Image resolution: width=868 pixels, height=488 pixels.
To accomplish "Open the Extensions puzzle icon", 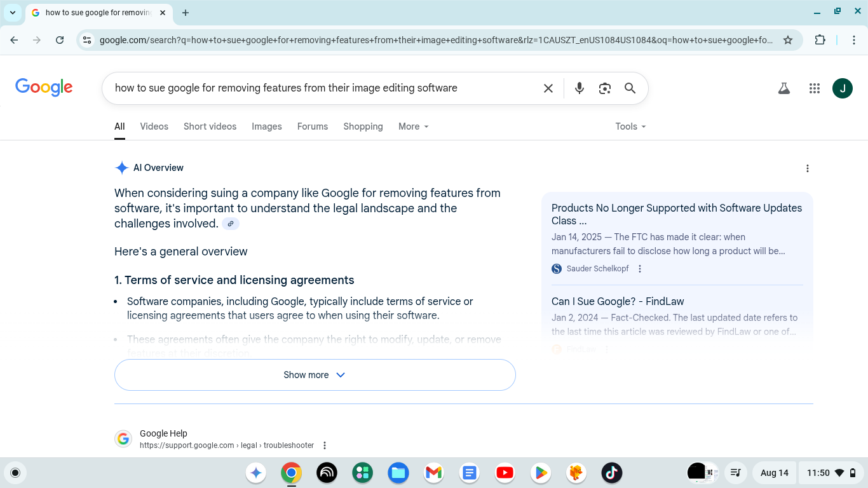I will [x=820, y=40].
